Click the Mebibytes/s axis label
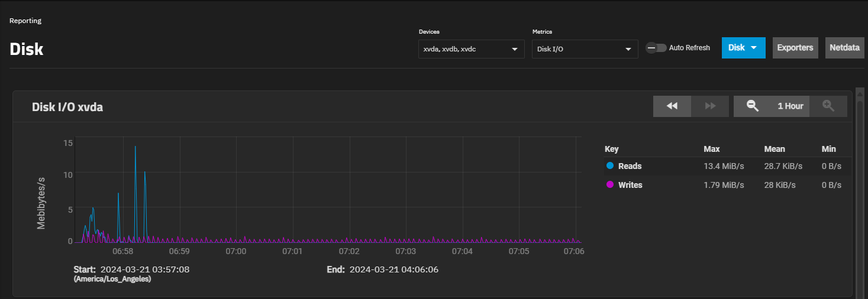This screenshot has width=868, height=299. click(41, 202)
